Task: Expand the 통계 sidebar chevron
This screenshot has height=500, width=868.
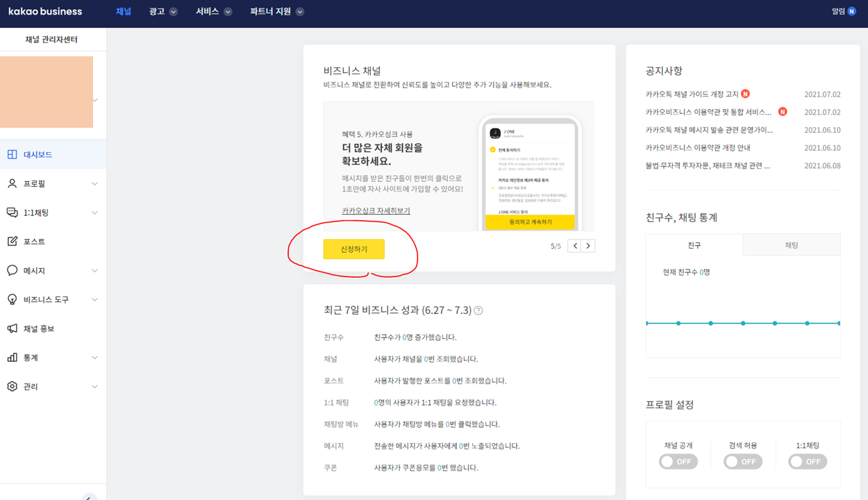Action: [95, 358]
